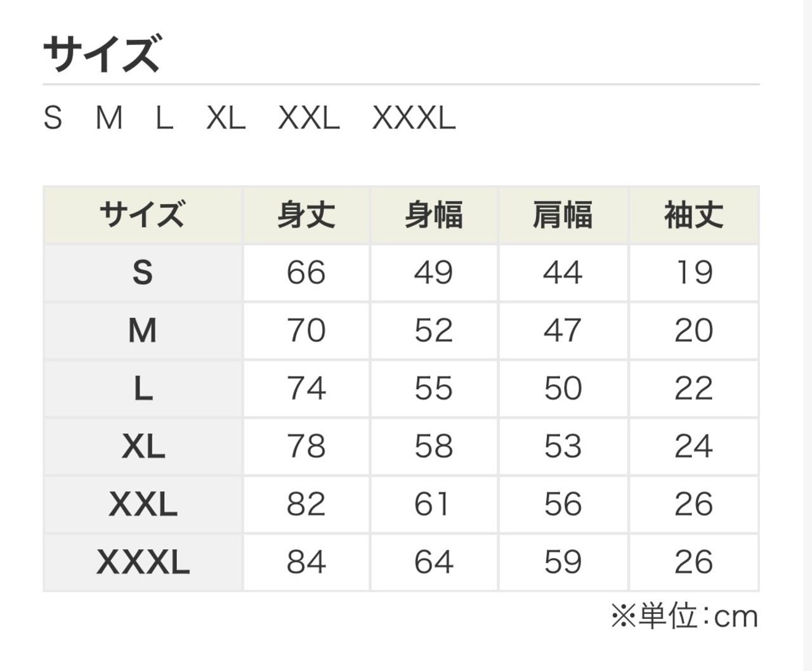Click the 身丈 column header
The image size is (812, 671).
tap(306, 215)
